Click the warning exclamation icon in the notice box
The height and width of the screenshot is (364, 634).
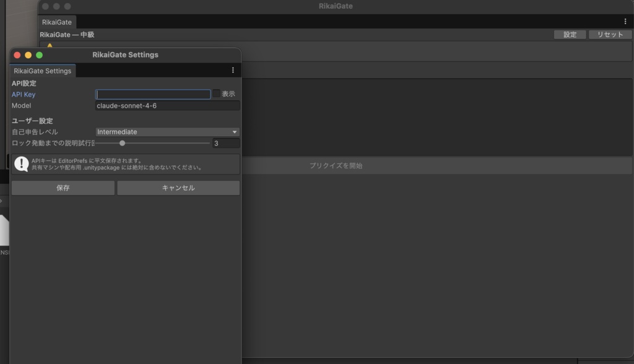tap(21, 164)
